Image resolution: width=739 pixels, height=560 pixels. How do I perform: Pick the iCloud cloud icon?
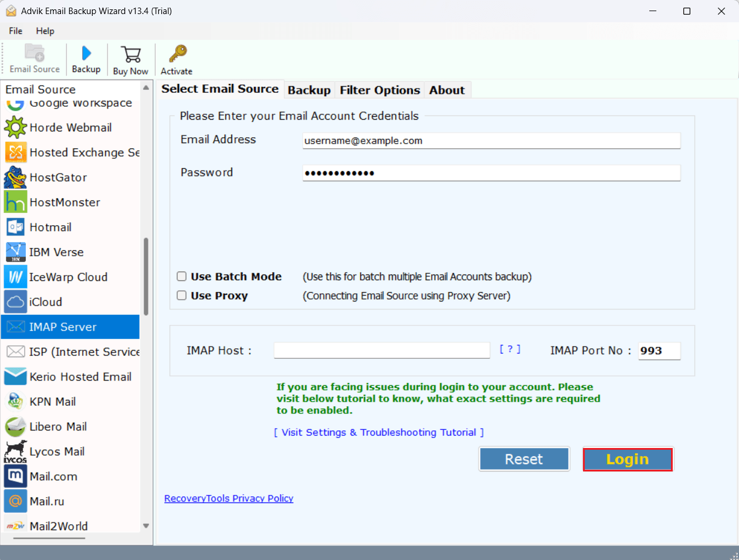coord(15,302)
